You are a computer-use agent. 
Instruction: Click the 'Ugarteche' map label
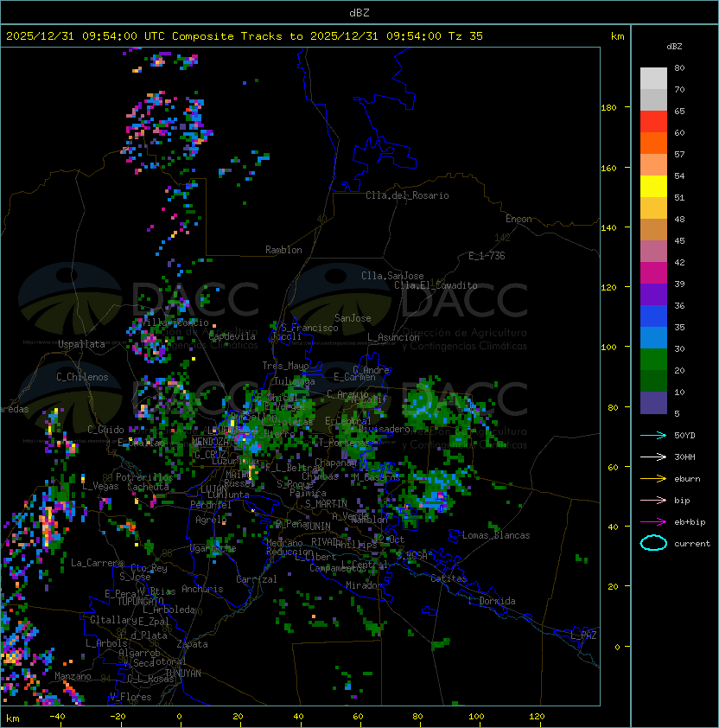coord(213,548)
